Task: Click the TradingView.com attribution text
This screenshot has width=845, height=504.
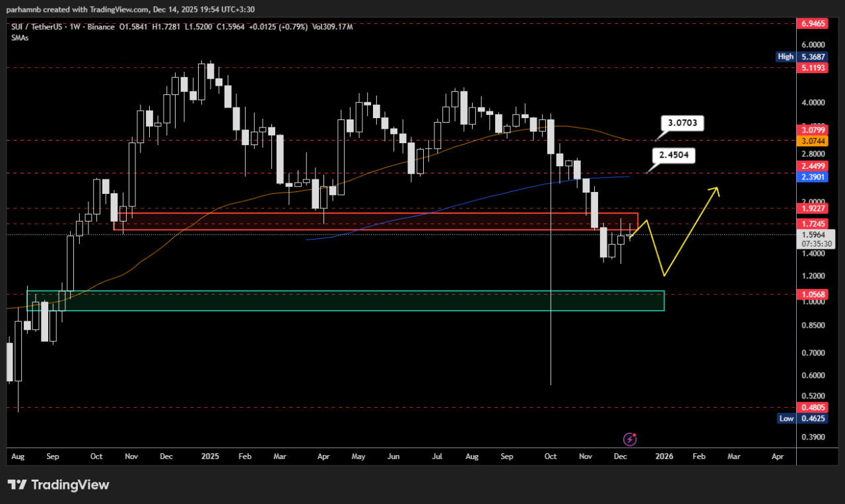Action: pyautogui.click(x=109, y=9)
